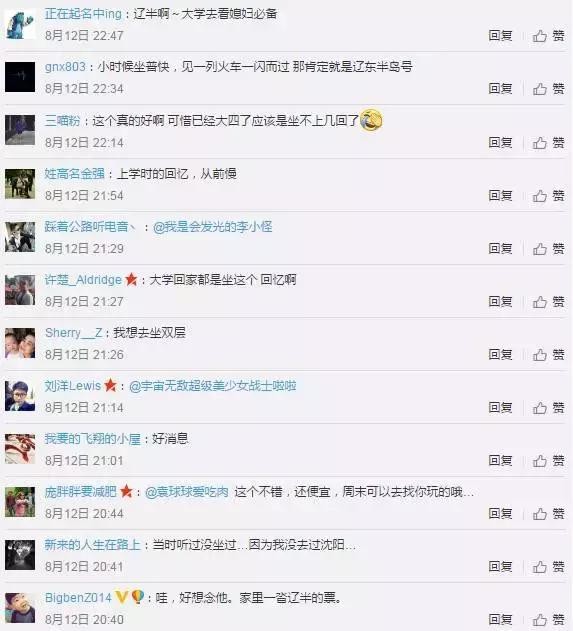Screen dimensions: 573x631
Task: Reply to the 20:44 comment
Action: pos(500,513)
